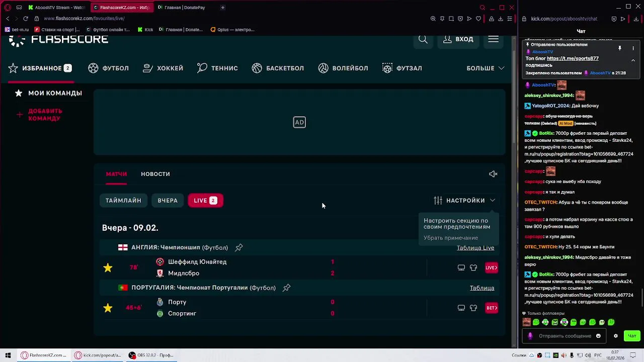The height and width of the screenshot is (362, 644).
Task: Open TV icon for Порту match
Action: point(461,308)
